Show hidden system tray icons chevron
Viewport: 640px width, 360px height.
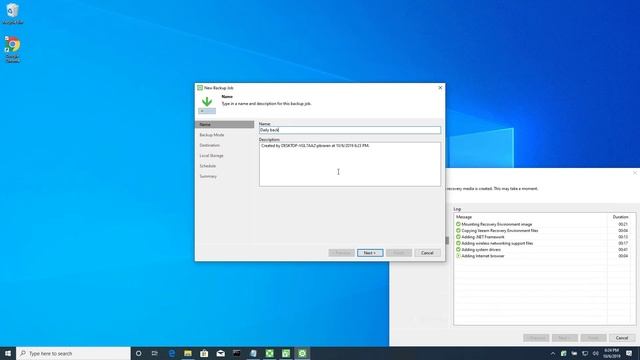coord(553,353)
